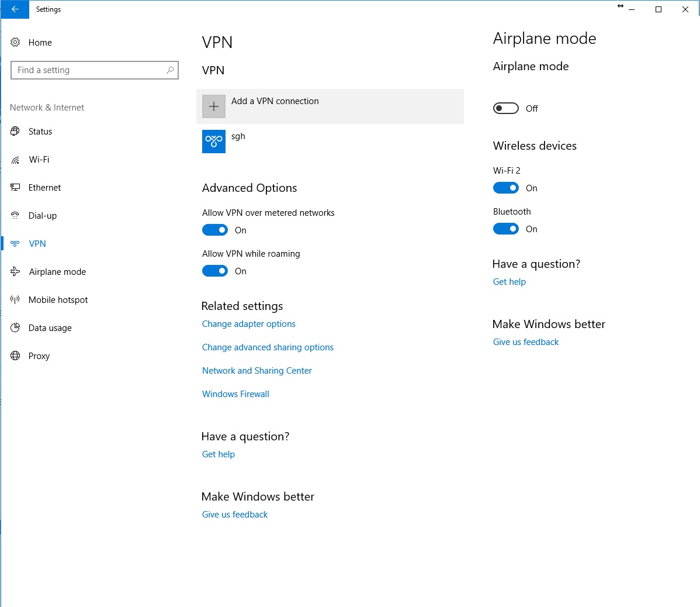Click Get help under VPN page
Viewport: 700px width, 607px height.
(x=219, y=454)
